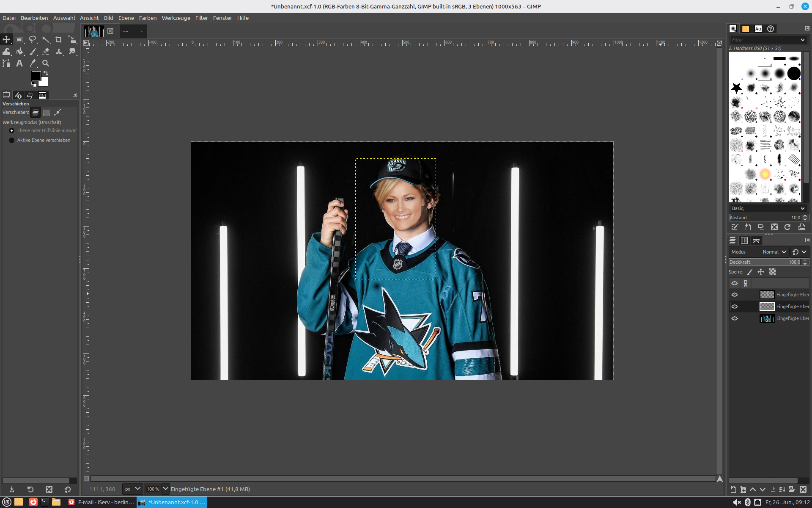Select the Paintbrush tool
812x508 pixels.
point(33,51)
